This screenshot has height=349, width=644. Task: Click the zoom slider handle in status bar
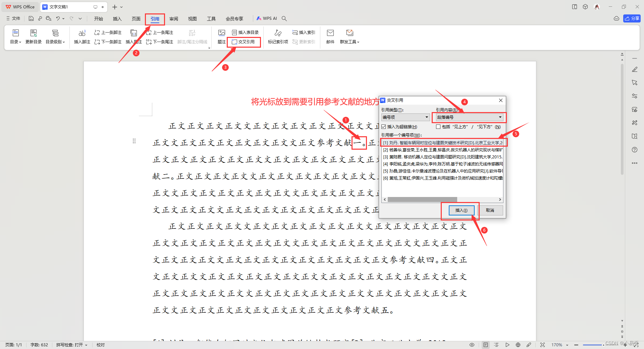click(603, 345)
